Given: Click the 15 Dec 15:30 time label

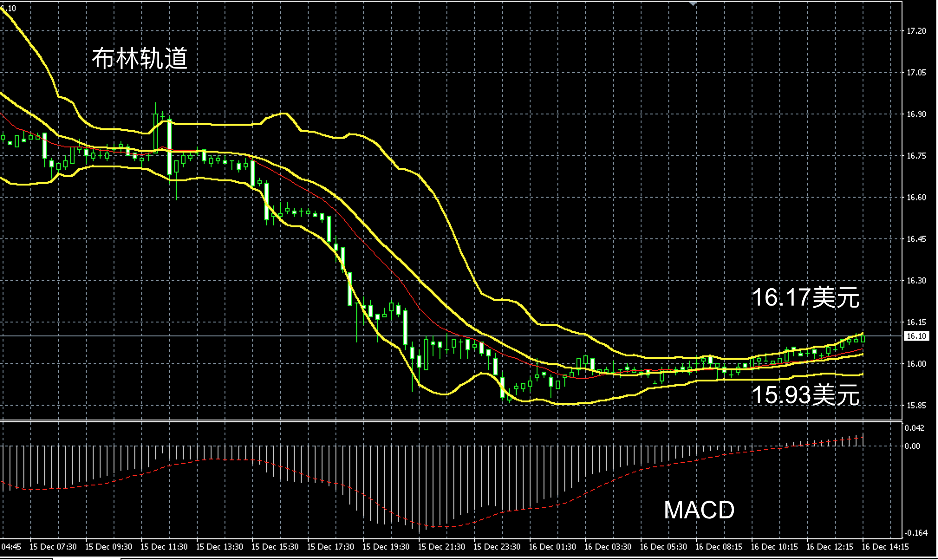Looking at the screenshot, I should point(275,547).
